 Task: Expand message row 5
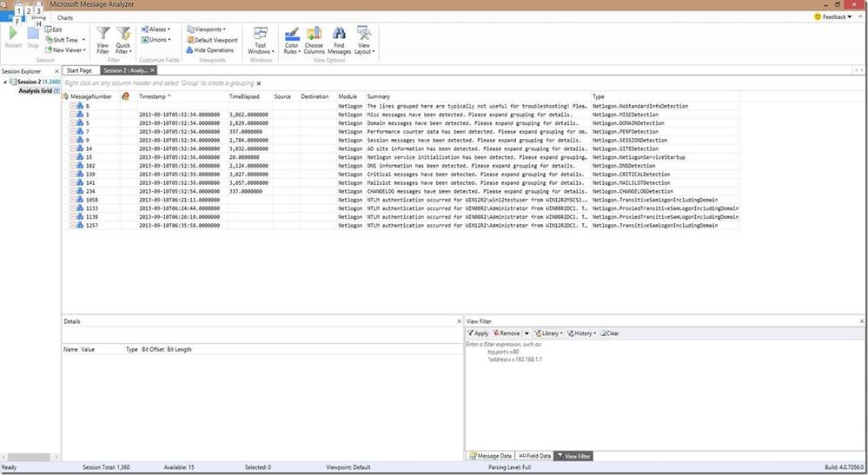(72, 123)
